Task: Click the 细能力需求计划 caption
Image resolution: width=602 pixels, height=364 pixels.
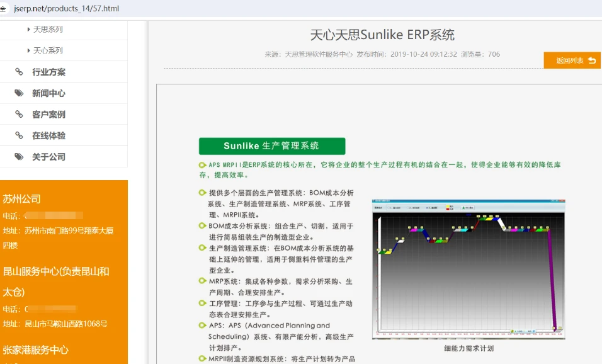Action: [x=469, y=348]
